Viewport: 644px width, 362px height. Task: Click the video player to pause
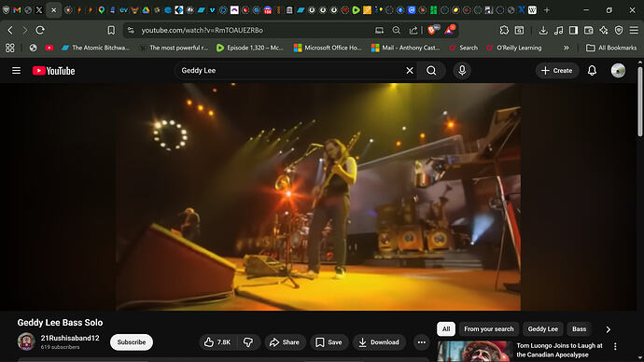[318, 197]
